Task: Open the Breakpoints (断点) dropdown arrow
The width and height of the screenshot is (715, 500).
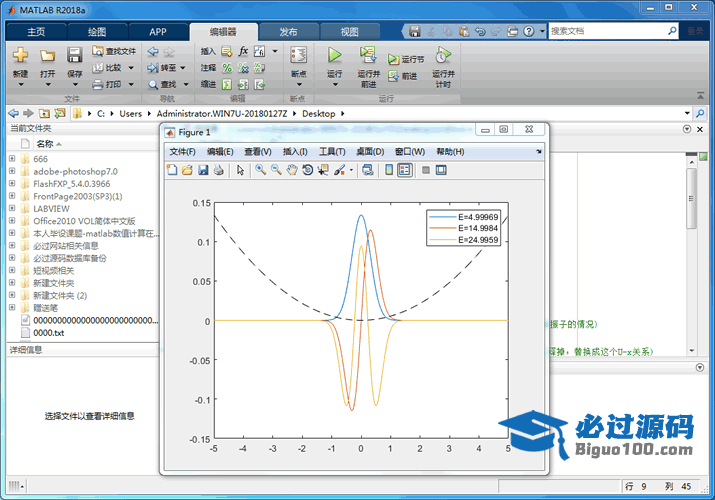Action: click(x=299, y=85)
